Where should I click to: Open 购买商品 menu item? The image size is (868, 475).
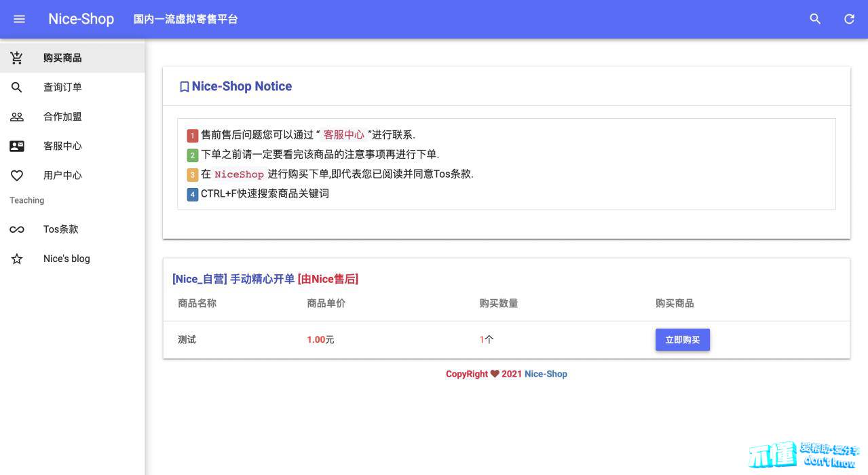[x=62, y=58]
